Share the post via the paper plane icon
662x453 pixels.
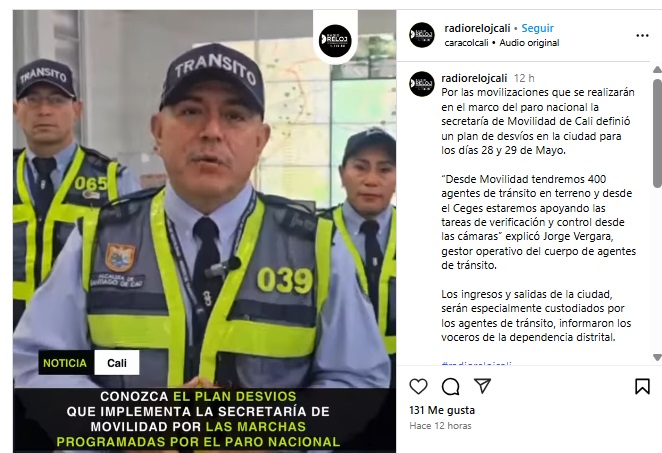click(482, 386)
